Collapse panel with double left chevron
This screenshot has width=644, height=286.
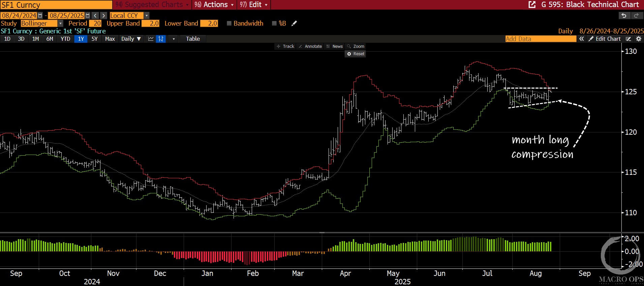coord(581,39)
